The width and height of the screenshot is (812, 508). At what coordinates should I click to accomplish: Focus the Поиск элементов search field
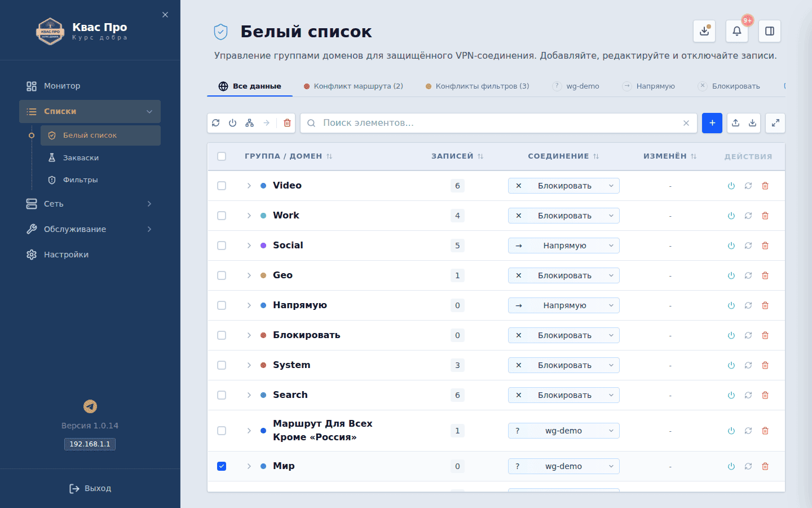click(499, 123)
